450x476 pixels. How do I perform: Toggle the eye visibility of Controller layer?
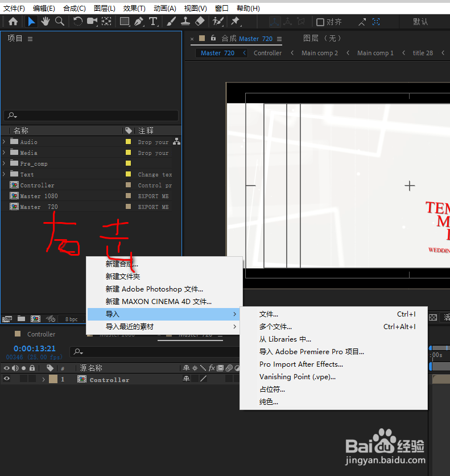pyautogui.click(x=7, y=379)
